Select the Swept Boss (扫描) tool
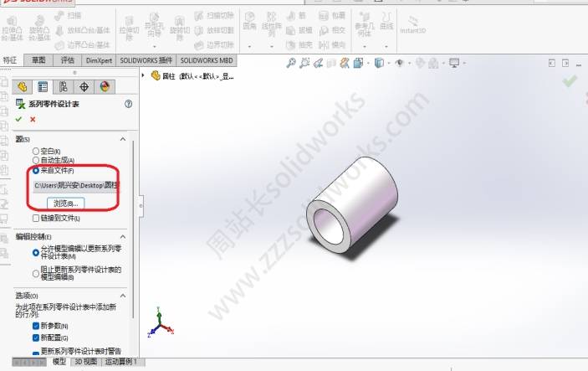 pos(69,15)
